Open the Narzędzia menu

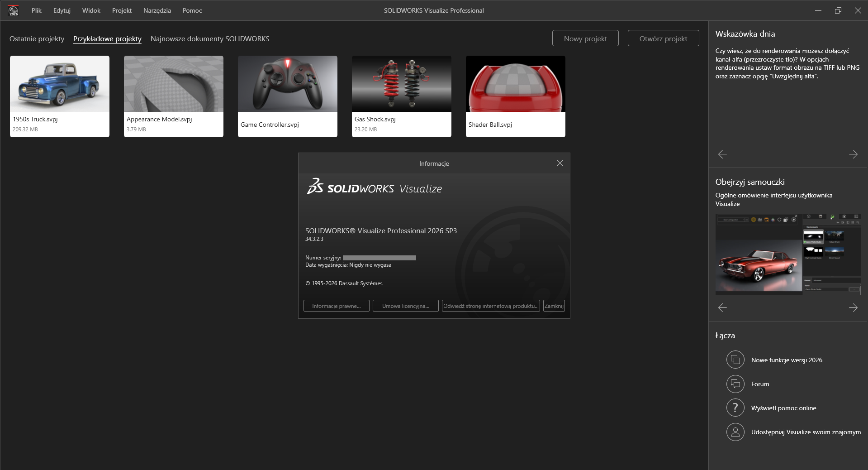click(x=157, y=10)
